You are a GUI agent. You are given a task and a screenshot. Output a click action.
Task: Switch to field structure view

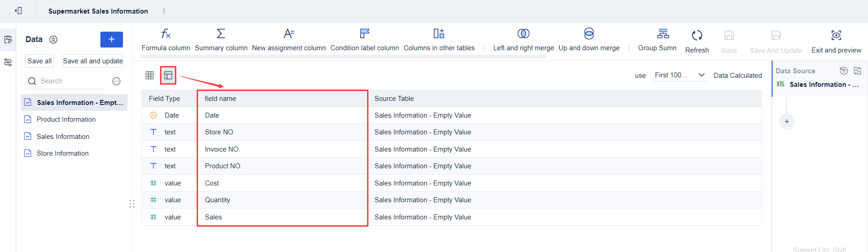168,76
